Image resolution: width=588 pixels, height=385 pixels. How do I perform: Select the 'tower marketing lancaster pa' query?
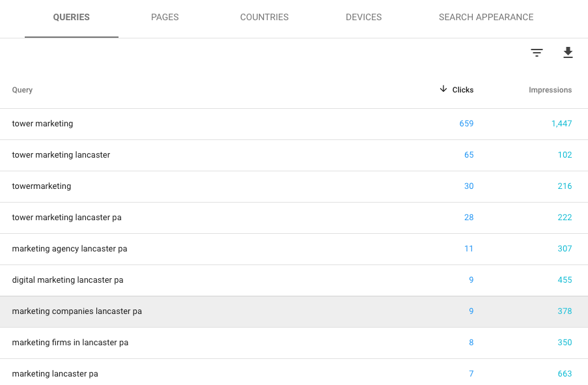(67, 218)
